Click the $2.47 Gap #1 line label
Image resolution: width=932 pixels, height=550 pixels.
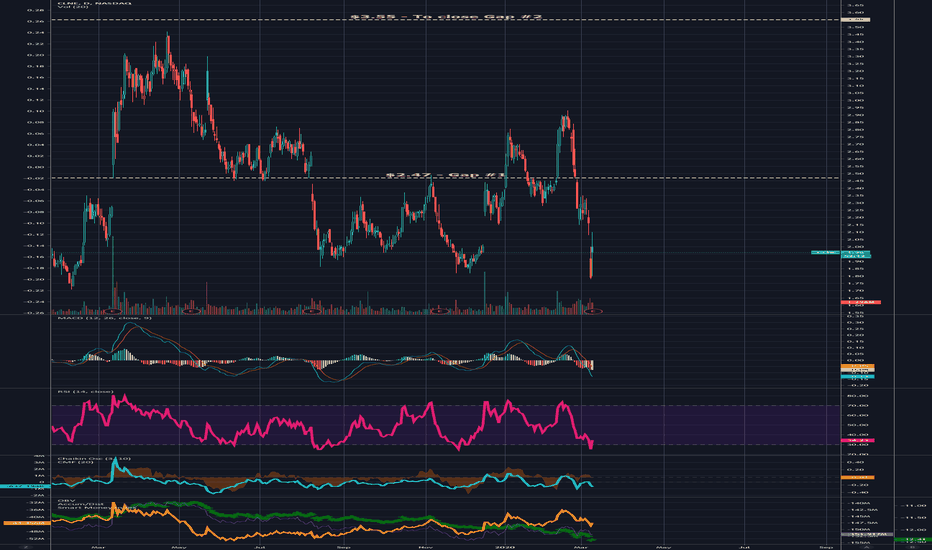pos(445,175)
